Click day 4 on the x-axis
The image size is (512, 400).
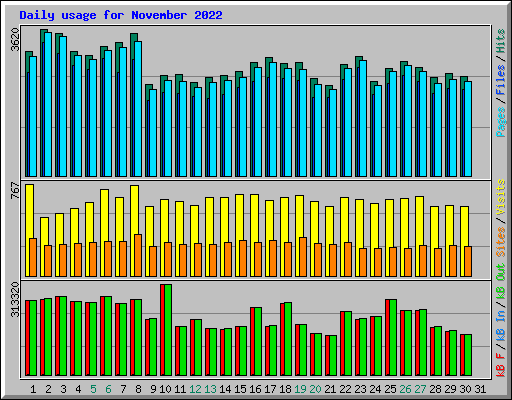[x=78, y=389]
